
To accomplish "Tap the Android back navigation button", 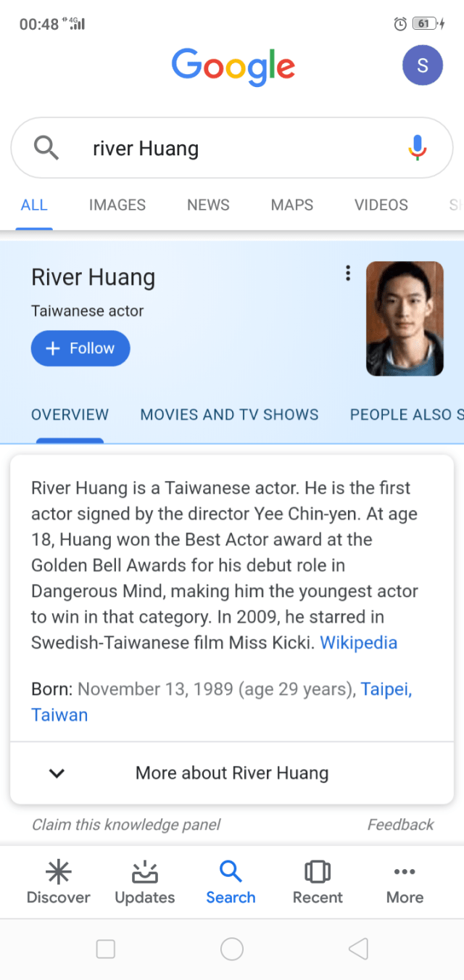I will pyautogui.click(x=358, y=949).
